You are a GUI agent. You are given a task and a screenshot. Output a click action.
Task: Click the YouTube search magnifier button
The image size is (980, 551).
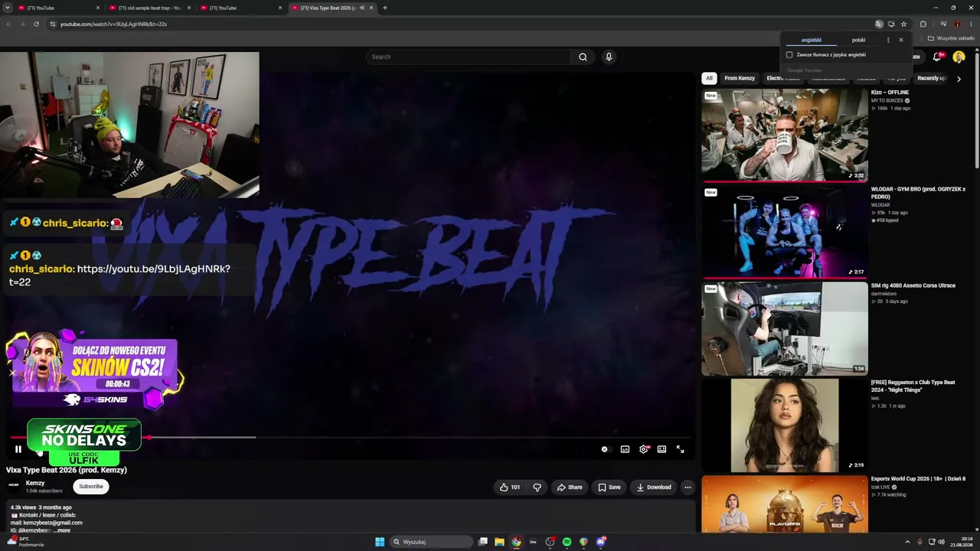click(x=583, y=57)
